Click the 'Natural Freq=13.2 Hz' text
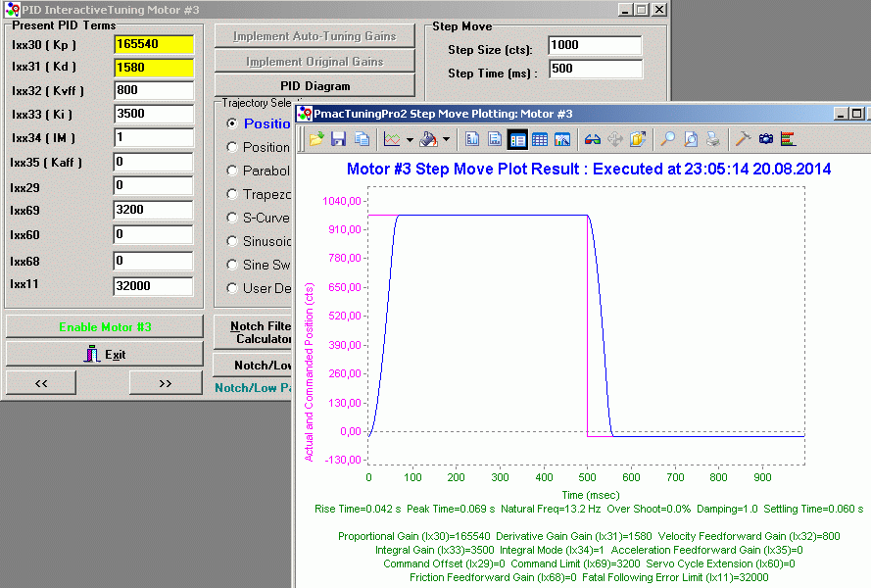Screen dimensions: 871x588 coord(551,509)
